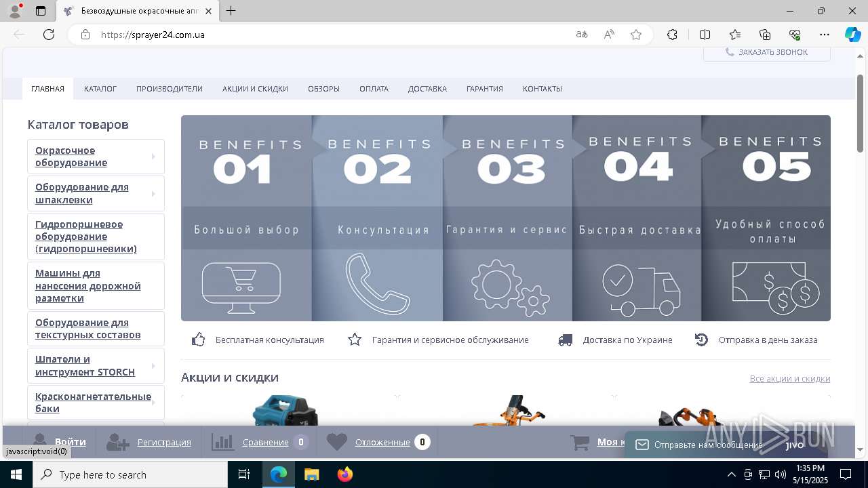Click Регистрация link in bottom bar
868x488 pixels.
coord(164,443)
